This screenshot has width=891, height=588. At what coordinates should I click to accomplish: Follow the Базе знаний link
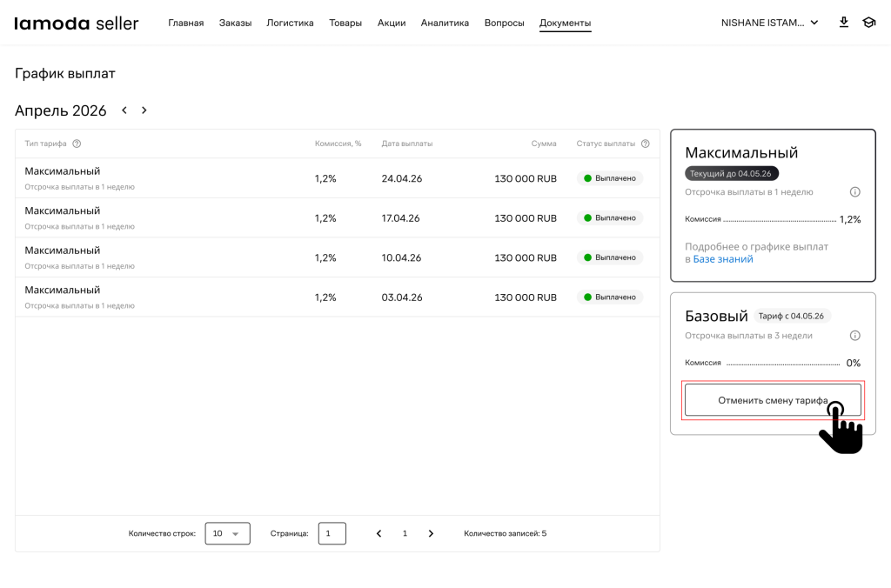coord(723,259)
